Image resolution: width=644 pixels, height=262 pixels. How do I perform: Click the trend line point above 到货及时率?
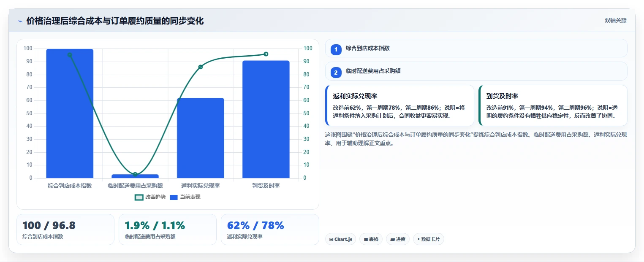[x=266, y=54]
